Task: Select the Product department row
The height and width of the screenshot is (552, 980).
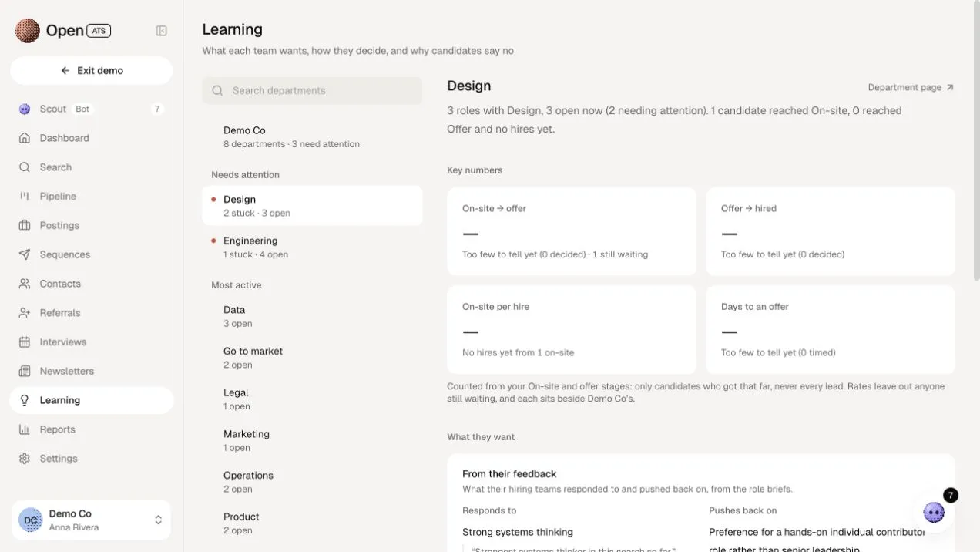Action: coord(312,523)
